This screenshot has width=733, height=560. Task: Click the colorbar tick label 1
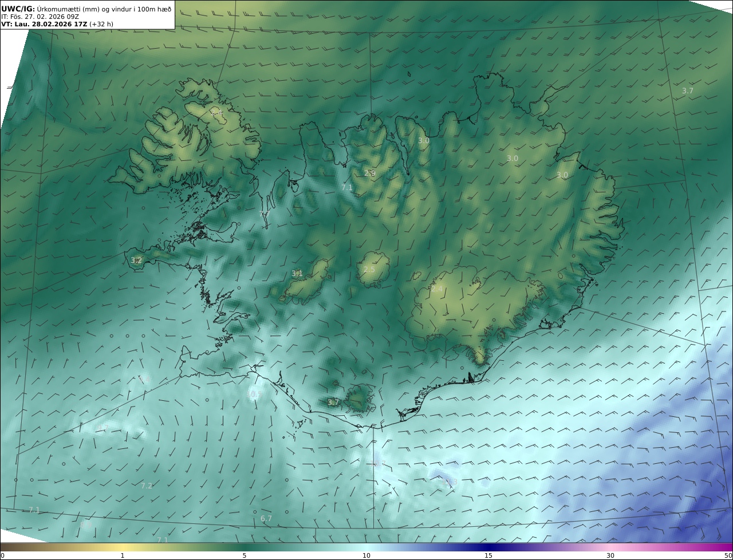pos(122,555)
